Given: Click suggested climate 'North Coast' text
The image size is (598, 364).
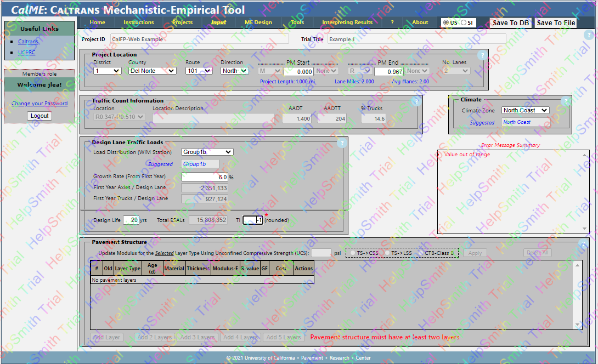Looking at the screenshot, I should coord(517,122).
